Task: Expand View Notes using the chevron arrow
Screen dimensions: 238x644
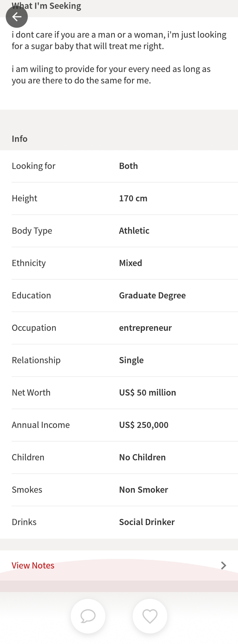Action: [x=224, y=565]
